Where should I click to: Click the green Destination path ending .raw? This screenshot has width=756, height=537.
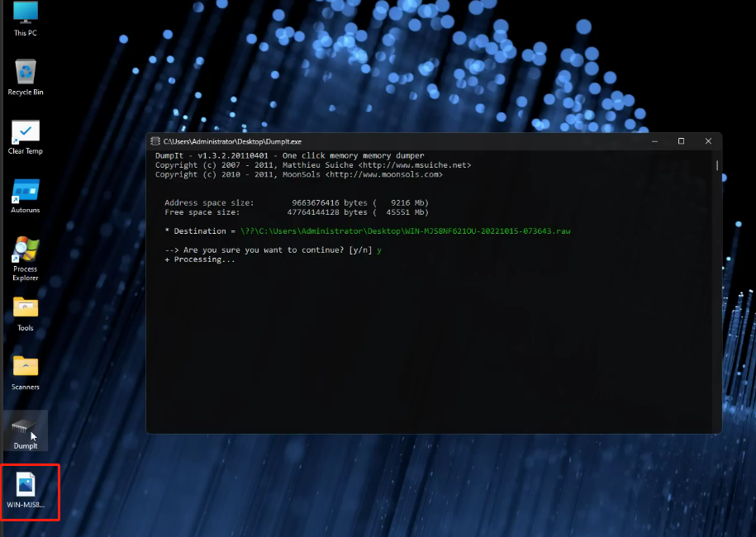coord(406,230)
